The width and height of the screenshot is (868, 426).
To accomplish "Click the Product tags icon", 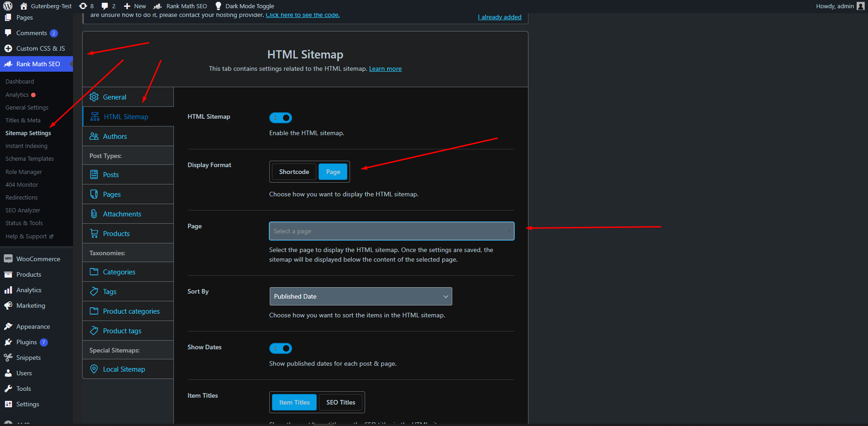I will pos(94,331).
